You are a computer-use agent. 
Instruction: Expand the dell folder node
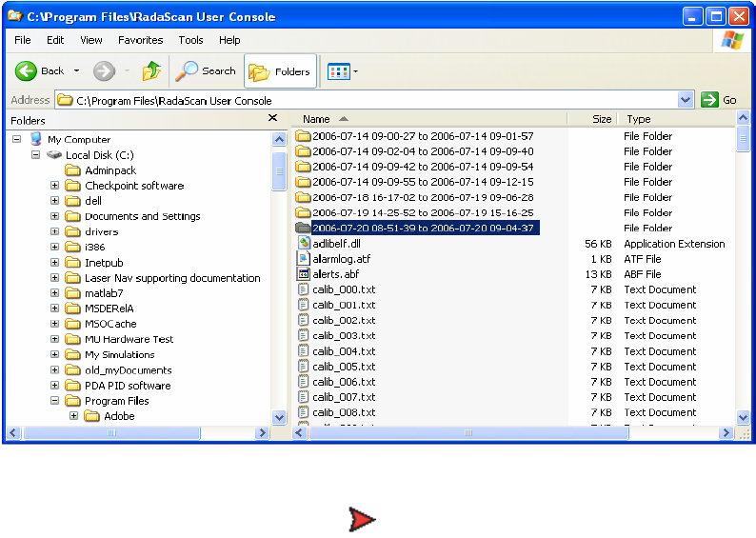(54, 201)
